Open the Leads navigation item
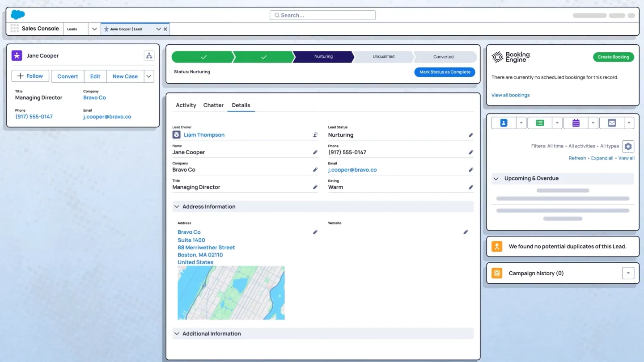The width and height of the screenshot is (644, 362). point(72,29)
